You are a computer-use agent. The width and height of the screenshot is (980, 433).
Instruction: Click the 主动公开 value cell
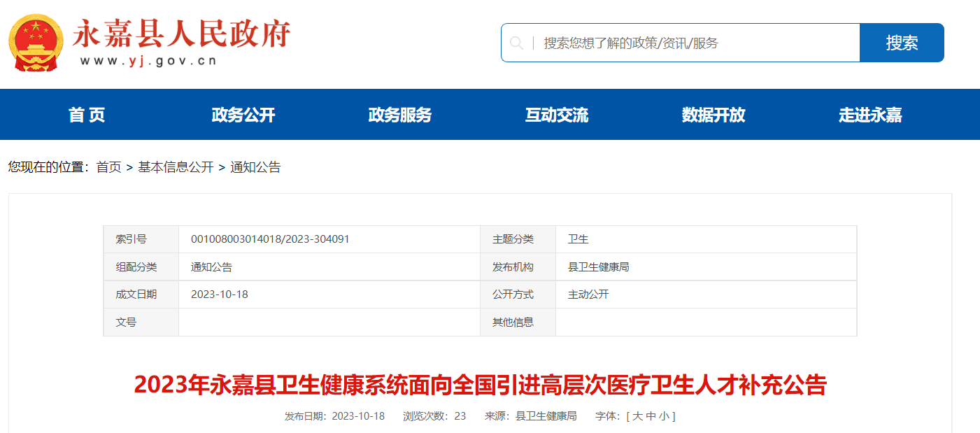tap(706, 294)
